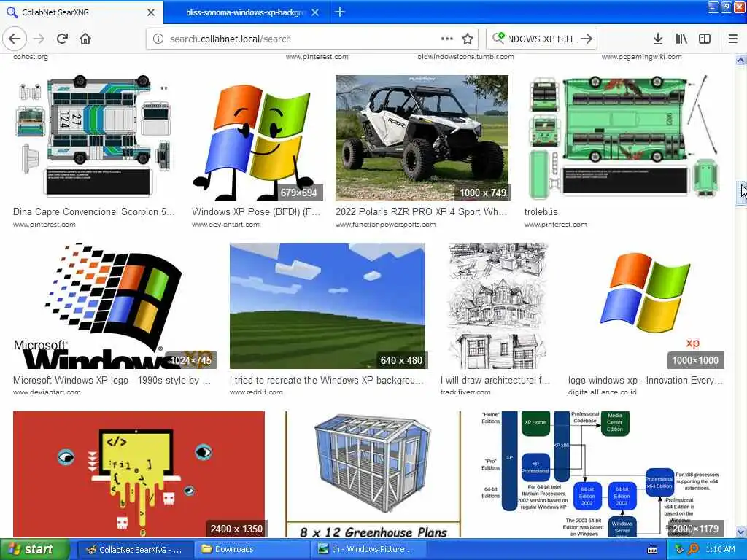747x560 pixels.
Task: Switch to the bliss-sonoma-windows-xp-background tab
Action: click(x=246, y=12)
